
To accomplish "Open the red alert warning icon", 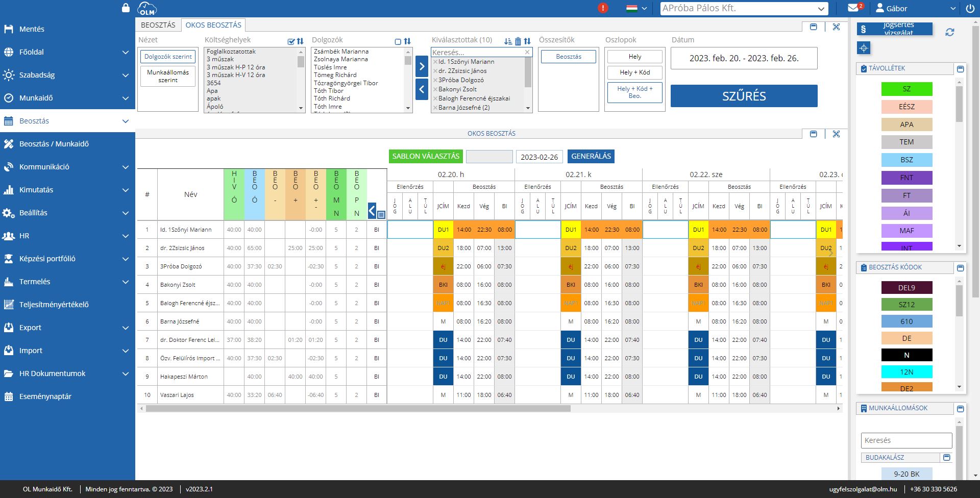I will (603, 8).
